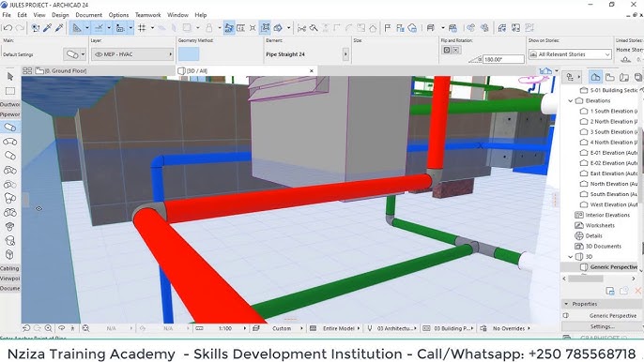Open the MEP - HVAC layer dropdown

pos(132,54)
